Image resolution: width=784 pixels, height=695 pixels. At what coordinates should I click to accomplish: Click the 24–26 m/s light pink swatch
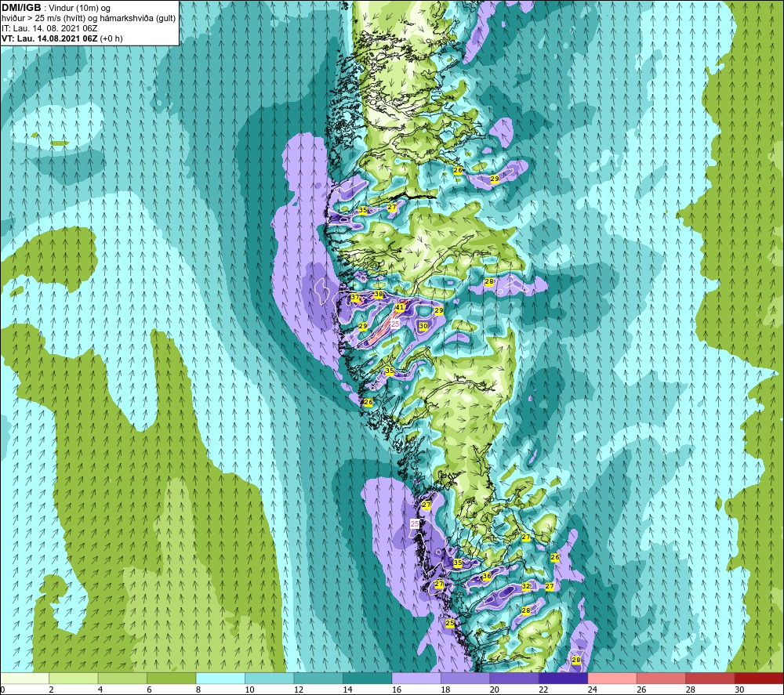coord(612,678)
